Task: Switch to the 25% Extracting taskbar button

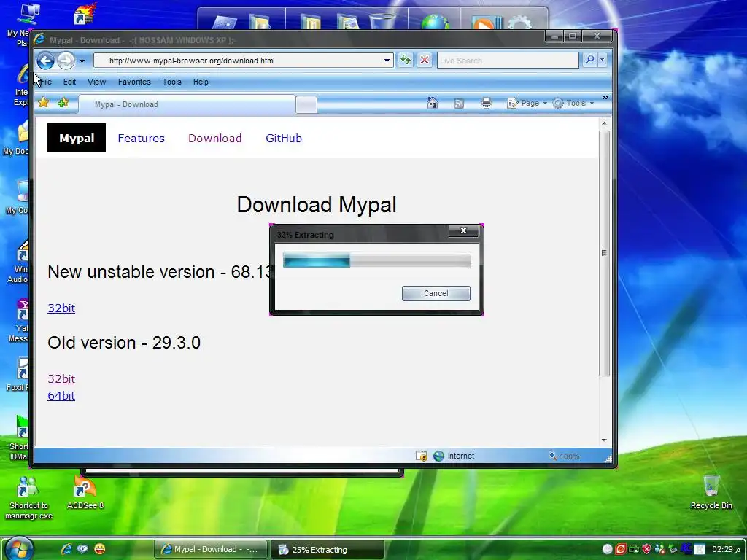Action: 328,550
